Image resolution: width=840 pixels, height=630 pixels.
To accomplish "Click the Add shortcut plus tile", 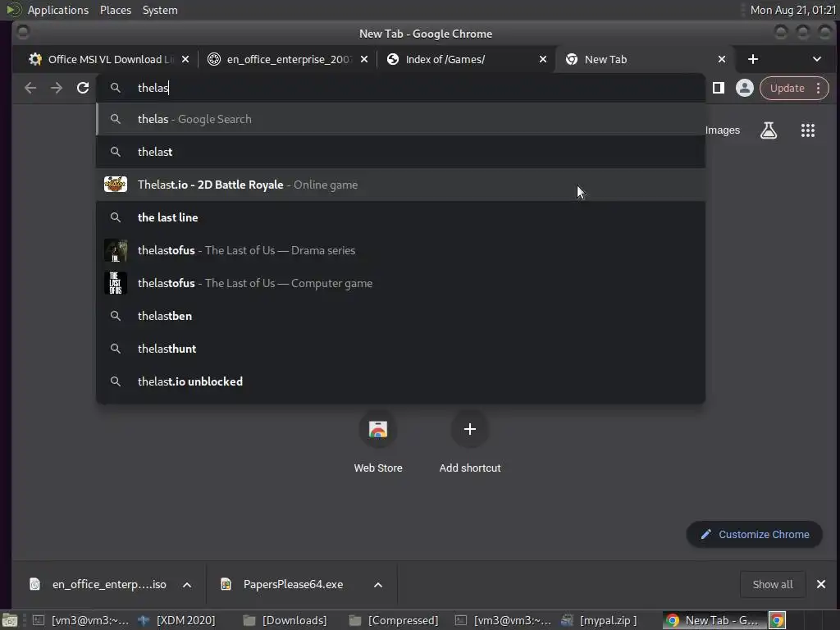I will [470, 441].
